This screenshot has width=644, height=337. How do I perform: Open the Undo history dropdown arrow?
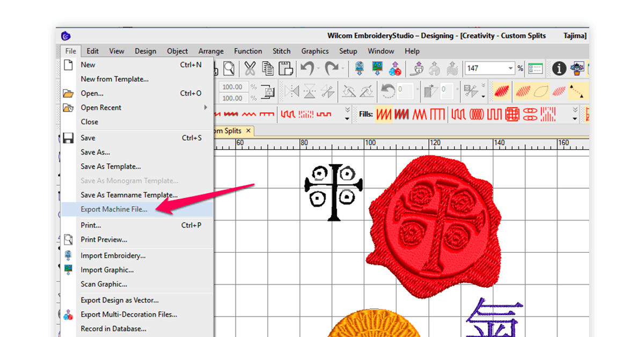pyautogui.click(x=318, y=68)
